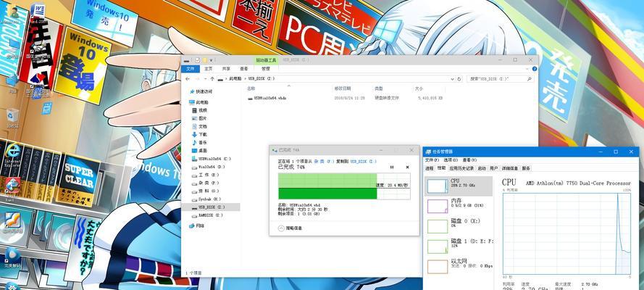Screen dimensions: 644x290
Task: Select Win10x64 (D:) drive in sidebar
Action: [x=208, y=167]
